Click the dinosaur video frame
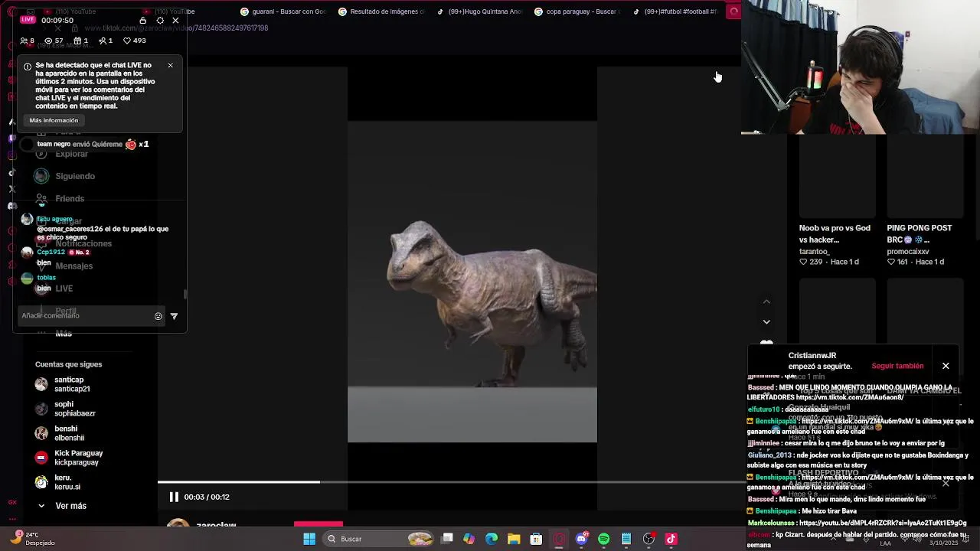Screen dimensions: 980x551 [x=472, y=282]
